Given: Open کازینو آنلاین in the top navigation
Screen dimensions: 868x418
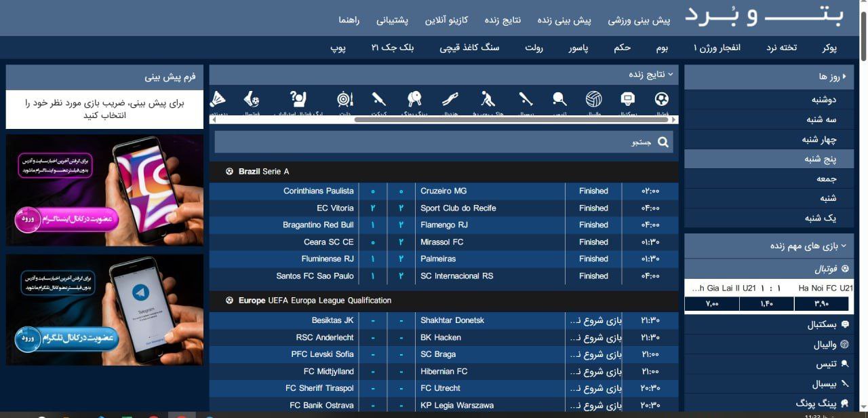Looking at the screenshot, I should tap(447, 20).
